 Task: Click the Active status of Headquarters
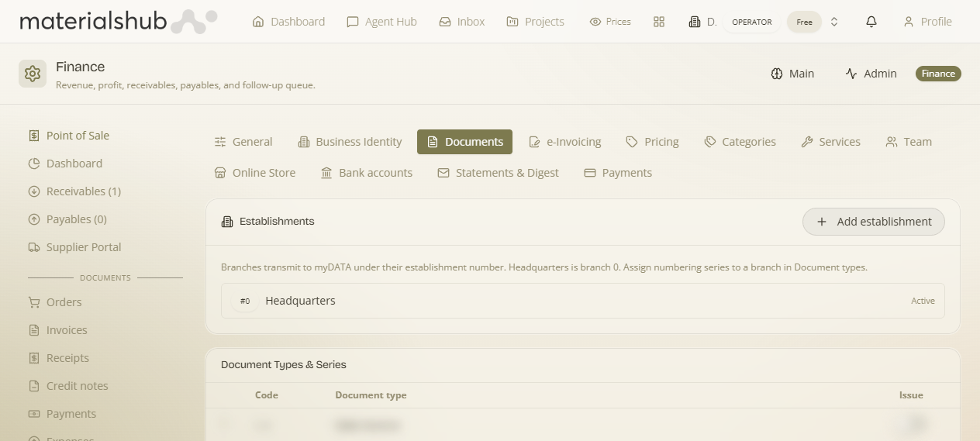tap(923, 301)
